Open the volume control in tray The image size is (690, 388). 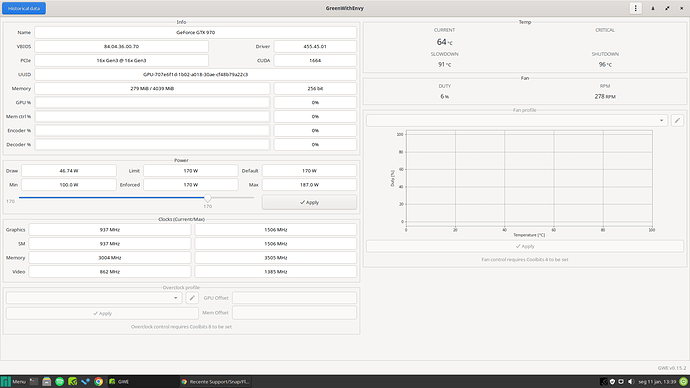coord(631,381)
